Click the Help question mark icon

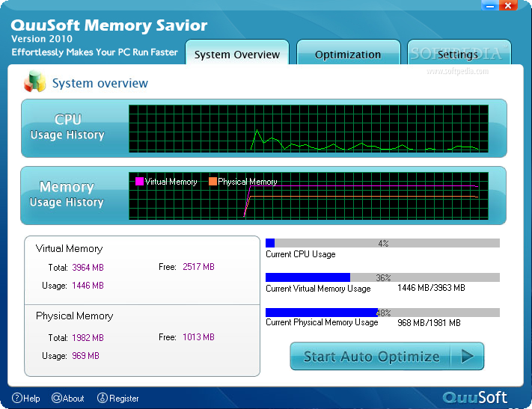pos(17,398)
